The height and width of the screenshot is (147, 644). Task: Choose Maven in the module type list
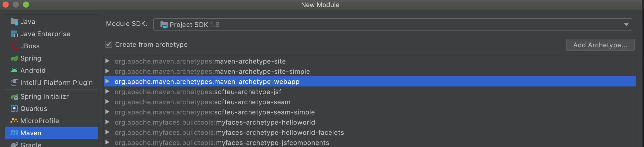click(x=31, y=133)
